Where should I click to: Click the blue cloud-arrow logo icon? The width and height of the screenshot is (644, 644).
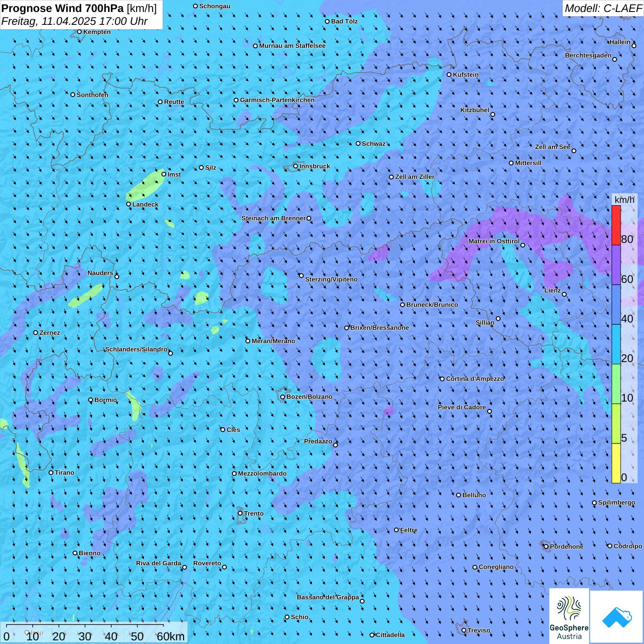click(x=616, y=617)
